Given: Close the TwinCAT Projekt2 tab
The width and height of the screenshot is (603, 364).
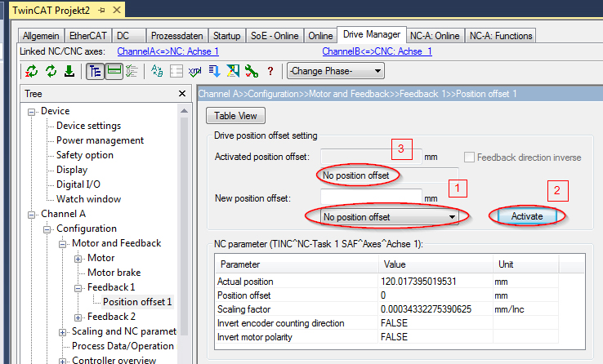Looking at the screenshot, I should tap(117, 10).
